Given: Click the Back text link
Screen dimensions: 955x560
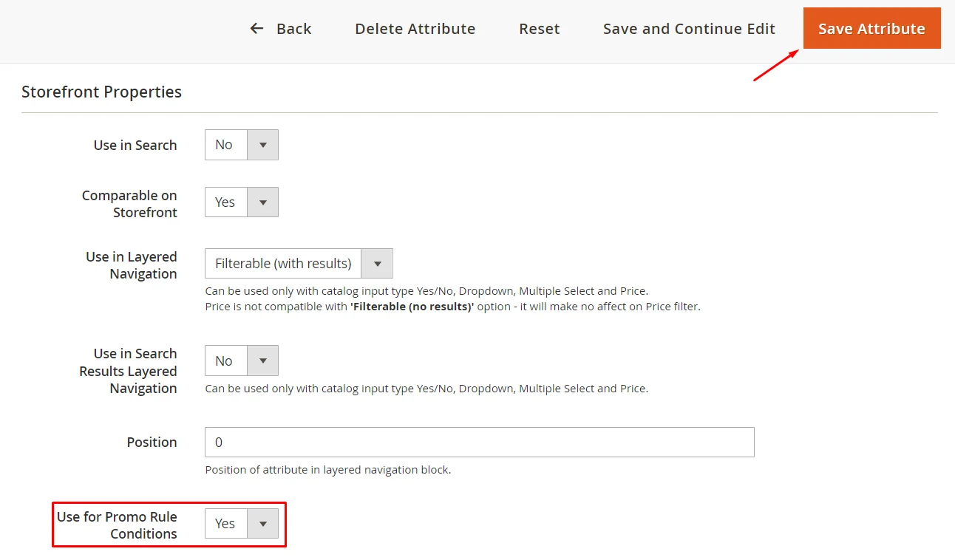Looking at the screenshot, I should coord(293,29).
